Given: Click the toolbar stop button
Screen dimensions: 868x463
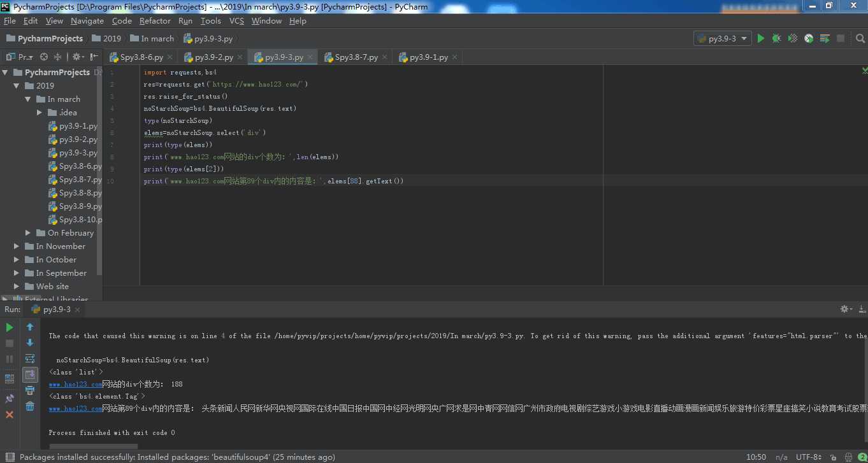Looking at the screenshot, I should (x=841, y=38).
